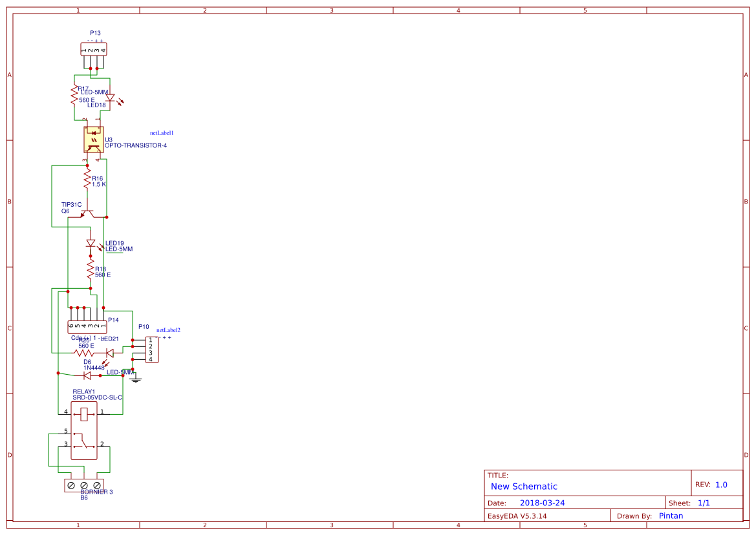
Task: Click the LED18 designator text
Action: (96, 105)
